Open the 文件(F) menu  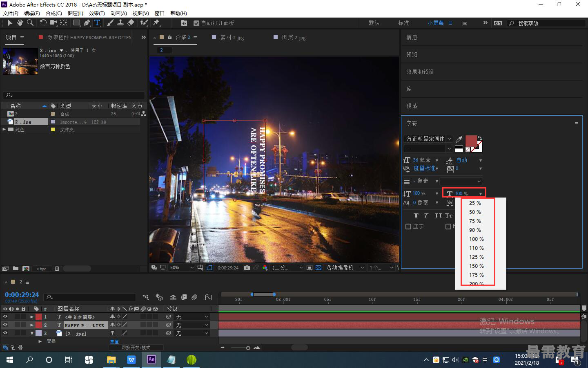11,13
